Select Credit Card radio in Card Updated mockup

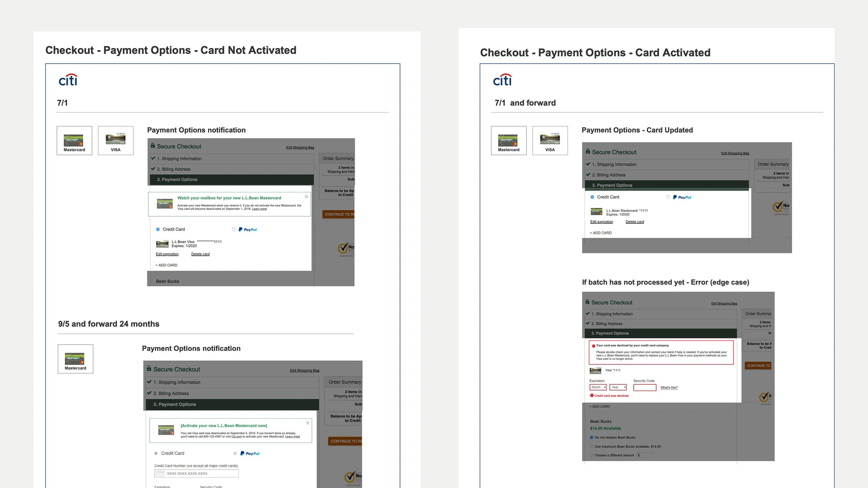point(592,197)
